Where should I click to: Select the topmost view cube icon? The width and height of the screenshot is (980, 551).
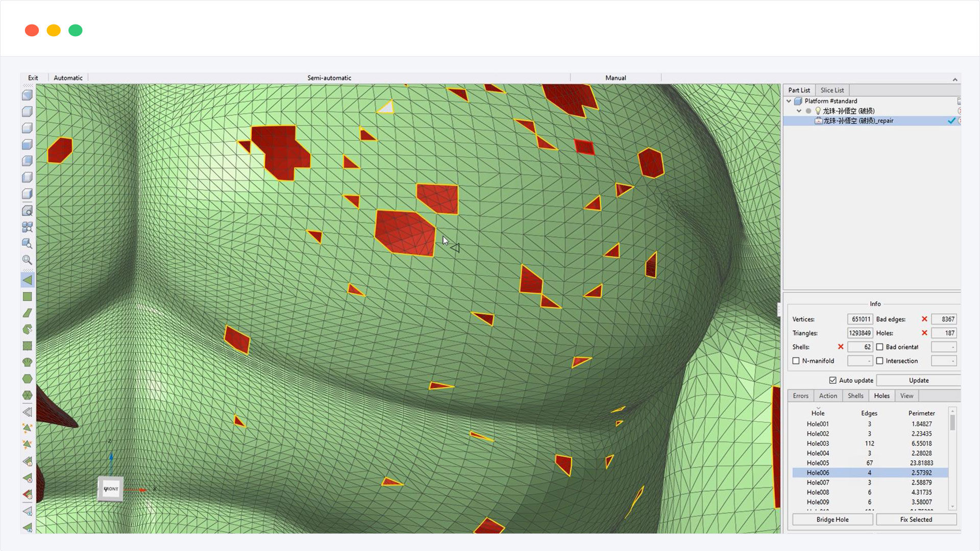click(x=28, y=95)
